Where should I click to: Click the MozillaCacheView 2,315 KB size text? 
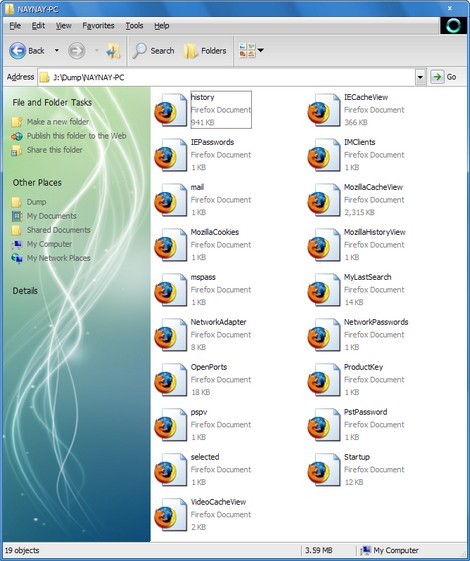[x=359, y=213]
